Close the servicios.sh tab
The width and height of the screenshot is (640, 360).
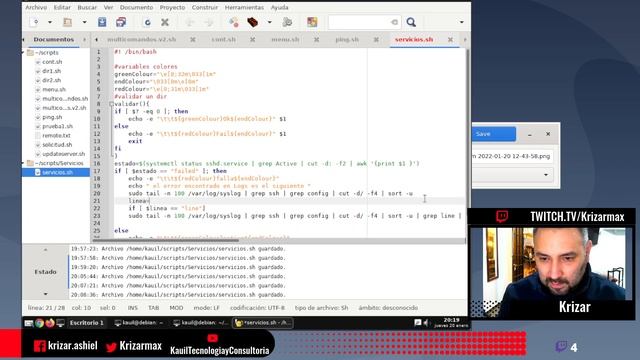pyautogui.click(x=450, y=40)
